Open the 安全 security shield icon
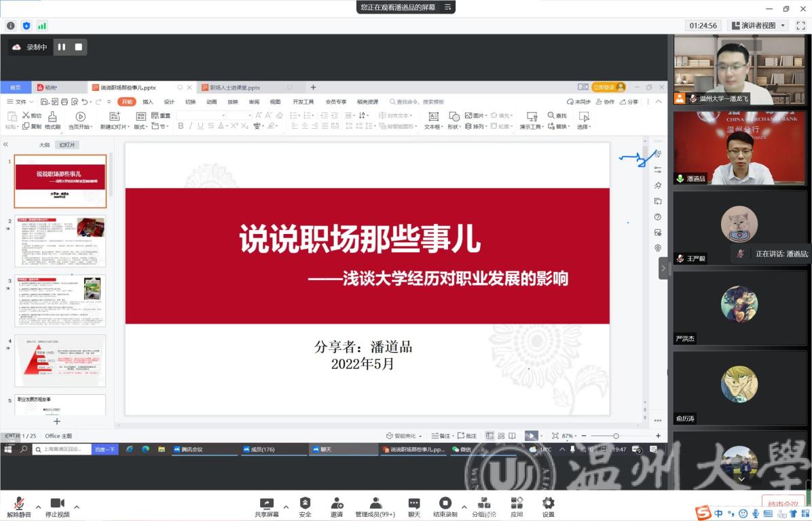This screenshot has height=521, width=812. point(305,504)
